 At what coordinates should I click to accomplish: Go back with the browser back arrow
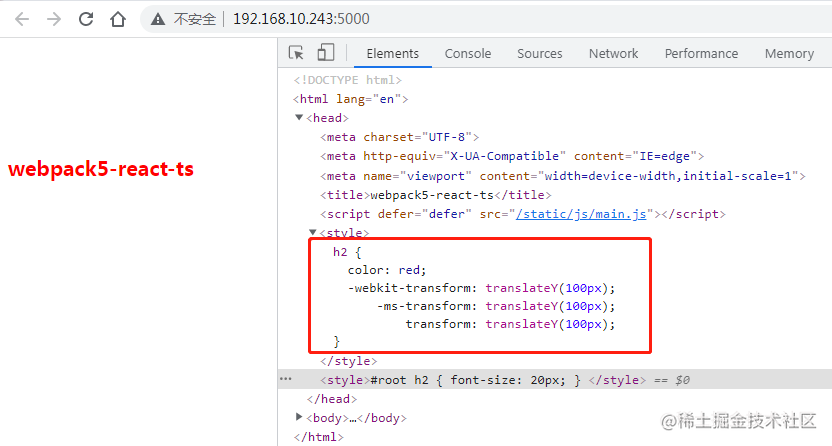pyautogui.click(x=22, y=19)
